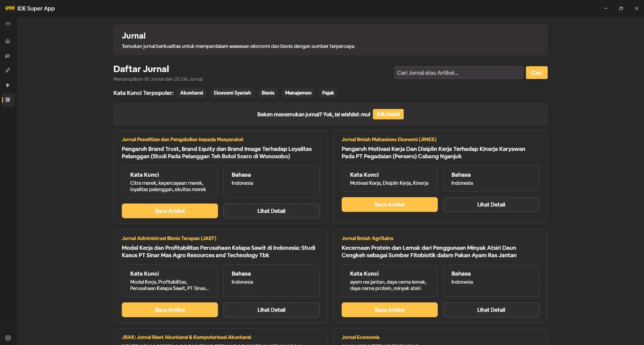This screenshot has width=644, height=345.
Task: Open the graduation cap sidebar icon
Action: [8, 56]
